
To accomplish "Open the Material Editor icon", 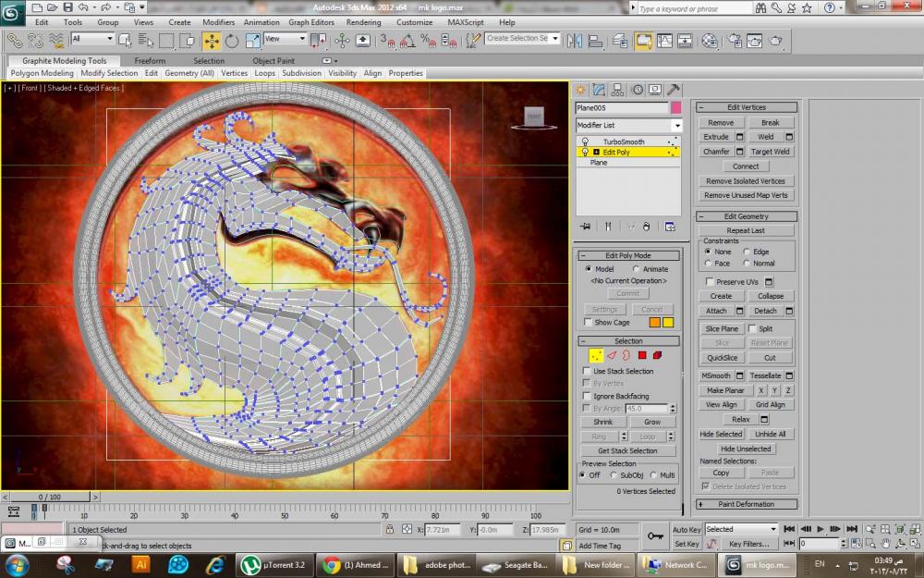I will click(710, 41).
